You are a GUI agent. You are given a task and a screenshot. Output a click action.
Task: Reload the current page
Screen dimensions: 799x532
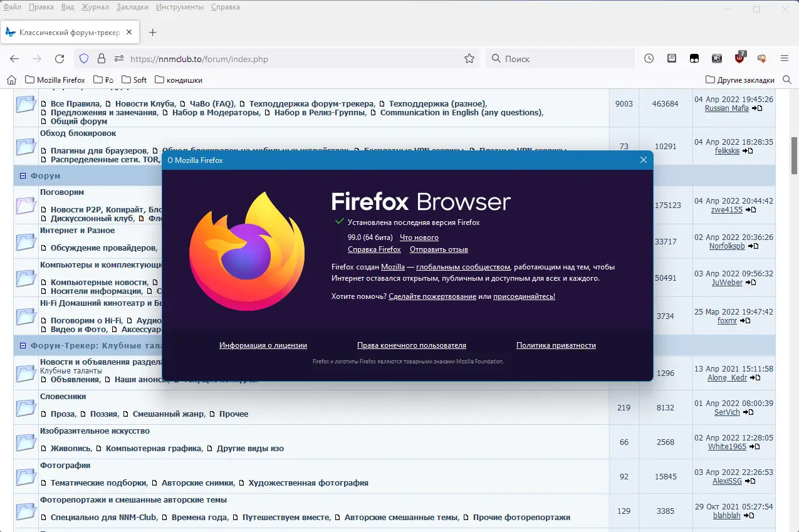point(60,58)
